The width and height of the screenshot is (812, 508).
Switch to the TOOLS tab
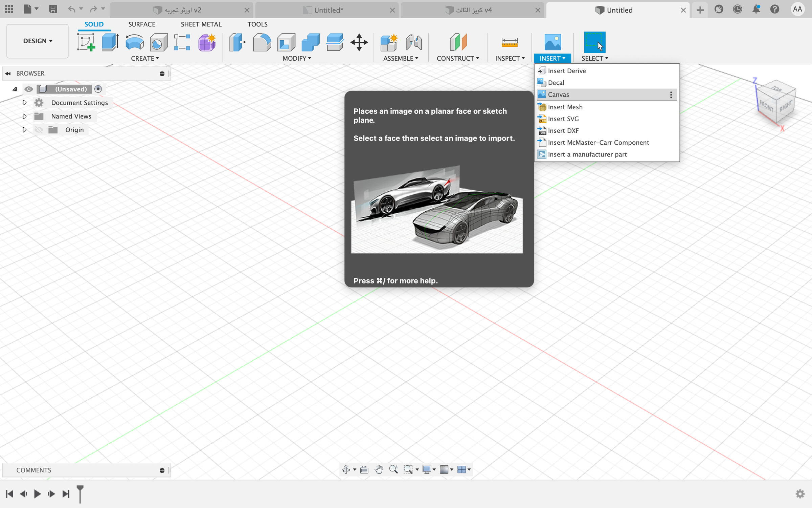click(x=257, y=24)
